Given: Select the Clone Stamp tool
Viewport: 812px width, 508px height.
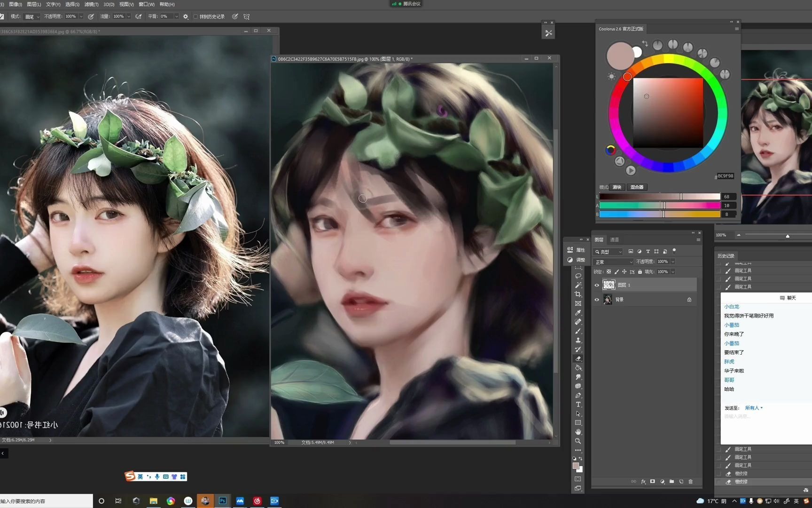Looking at the screenshot, I should coord(578,340).
